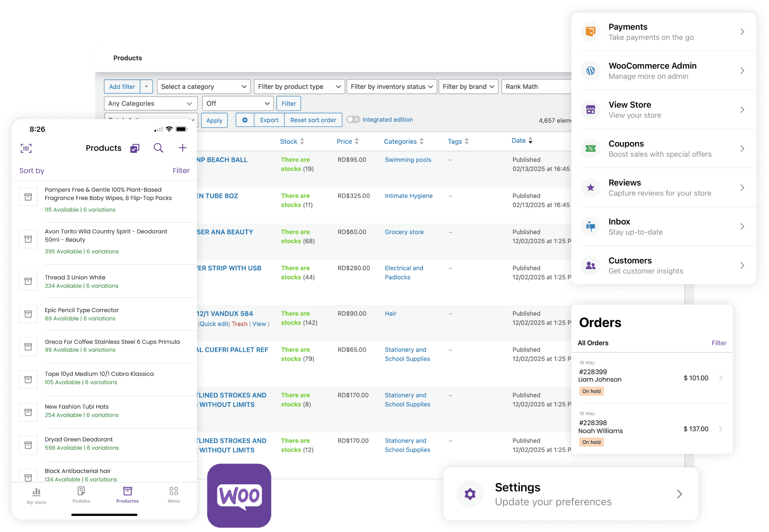Click the Coupons ticket icon

tap(591, 148)
